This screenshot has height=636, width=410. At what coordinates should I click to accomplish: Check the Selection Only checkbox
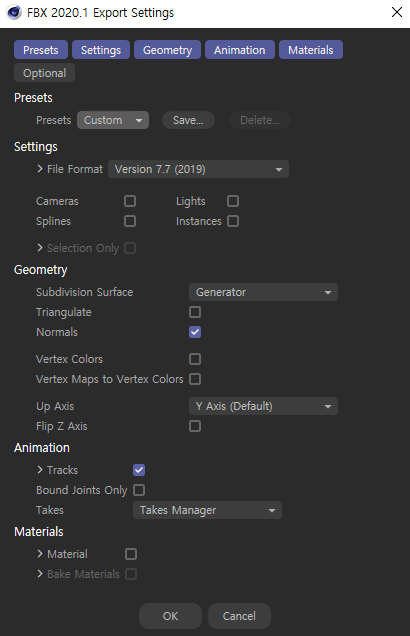pyautogui.click(x=130, y=248)
